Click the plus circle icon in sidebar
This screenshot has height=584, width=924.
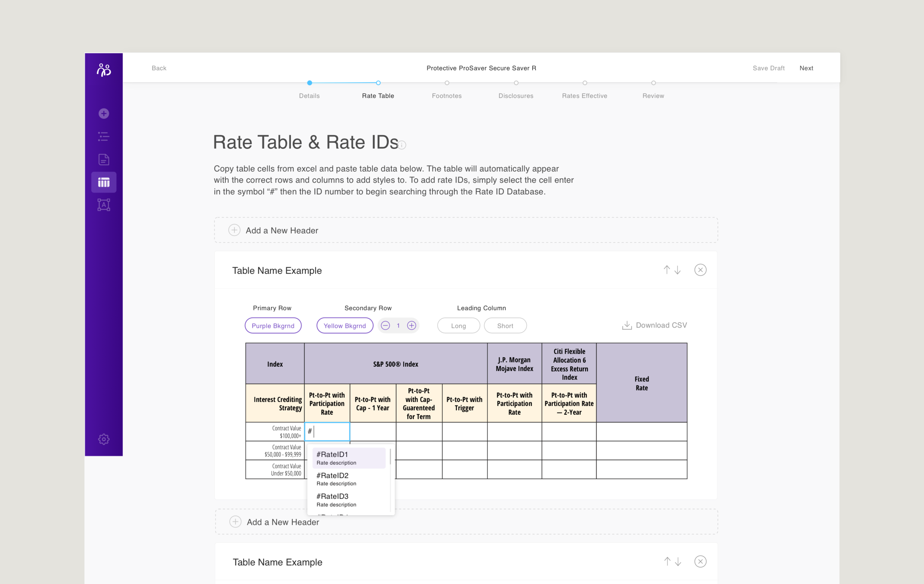(103, 113)
